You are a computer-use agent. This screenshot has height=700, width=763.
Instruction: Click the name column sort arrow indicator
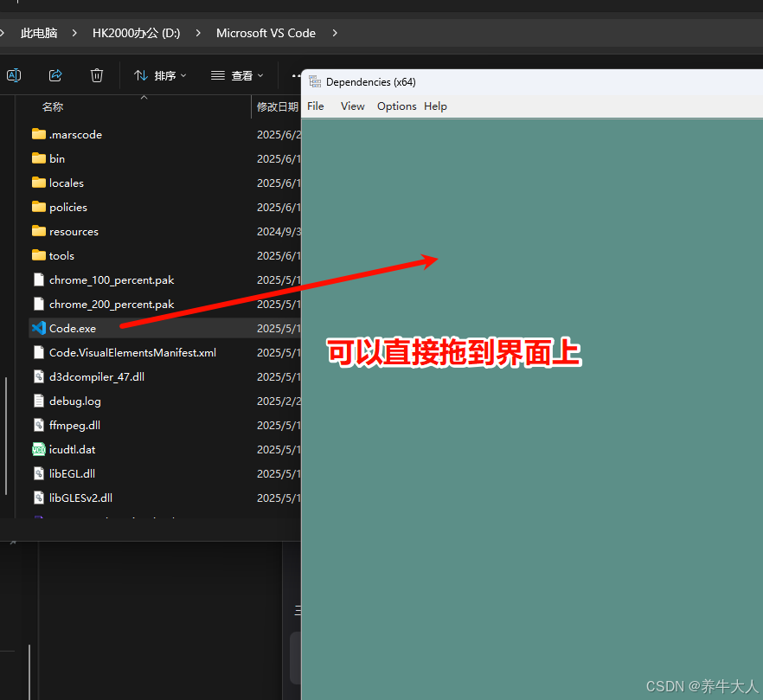click(x=144, y=98)
